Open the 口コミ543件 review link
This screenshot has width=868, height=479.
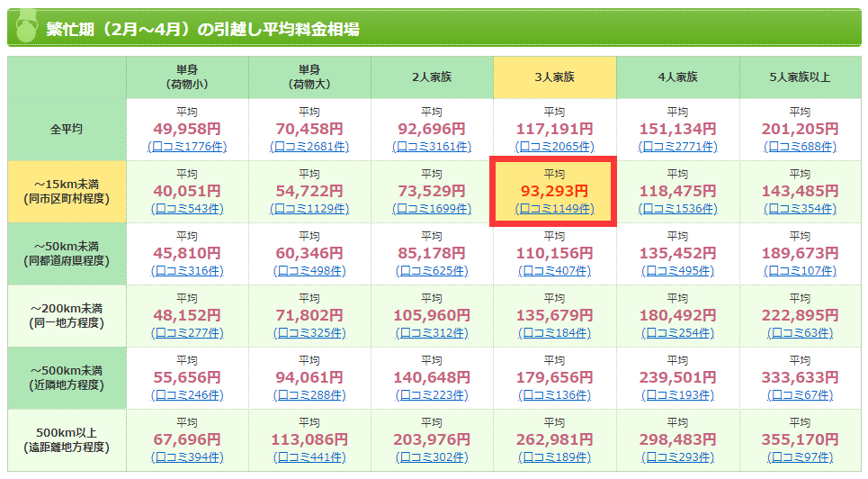coord(187,209)
